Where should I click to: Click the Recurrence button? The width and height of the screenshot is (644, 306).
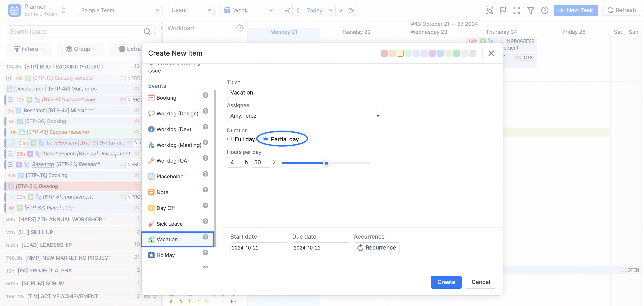pyautogui.click(x=377, y=248)
